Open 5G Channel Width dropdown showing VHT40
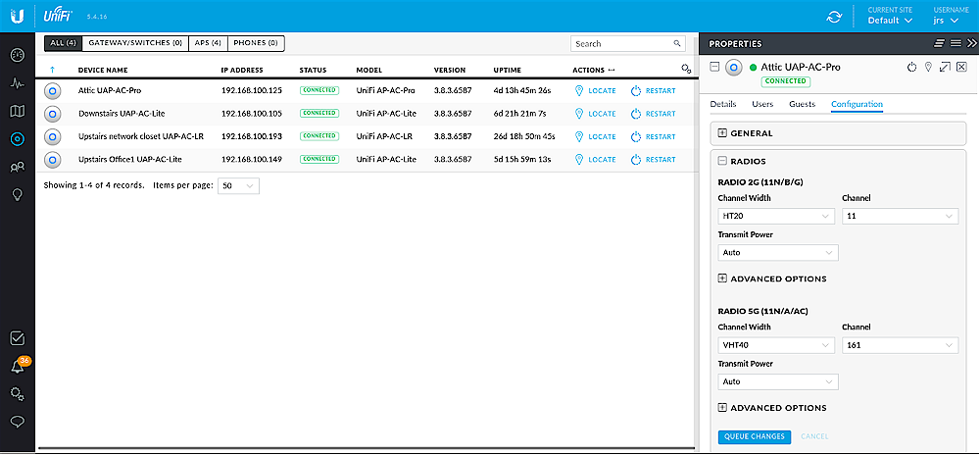This screenshot has height=455, width=980. coord(776,345)
